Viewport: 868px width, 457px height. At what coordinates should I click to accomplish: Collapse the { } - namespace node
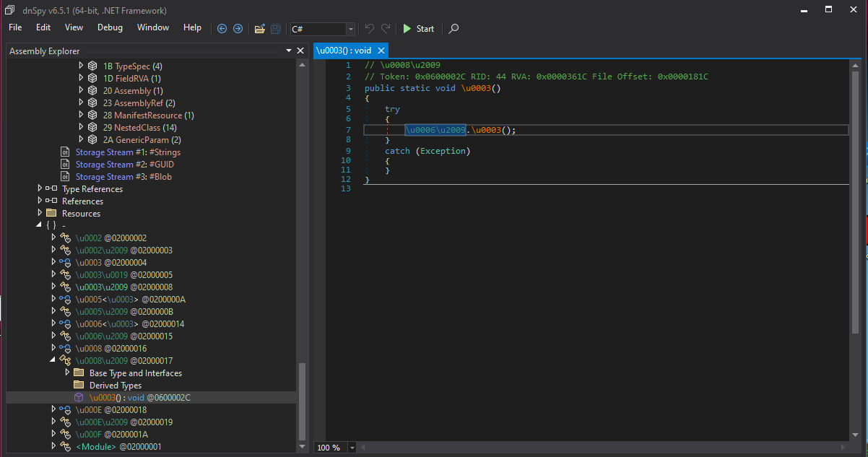[x=40, y=226]
